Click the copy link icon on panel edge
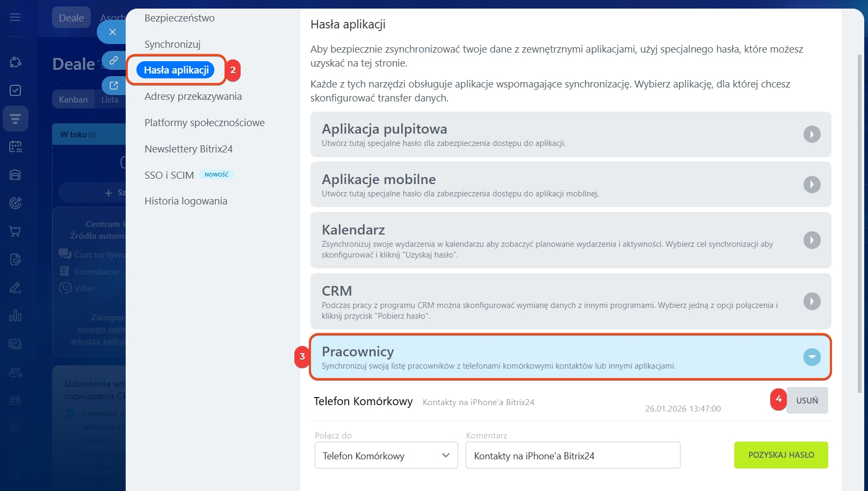Screen dimensions: 868x491 click(114, 61)
